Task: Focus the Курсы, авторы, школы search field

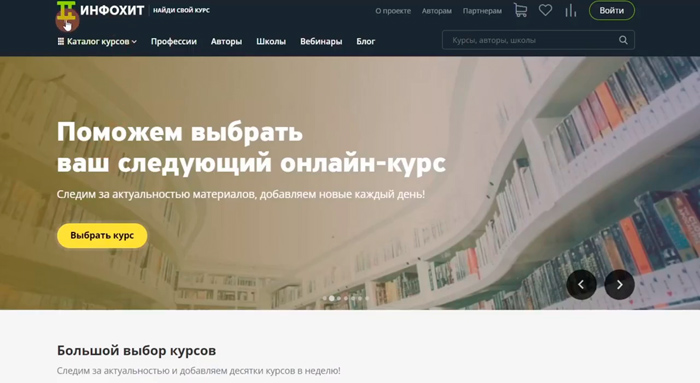Action: tap(538, 40)
